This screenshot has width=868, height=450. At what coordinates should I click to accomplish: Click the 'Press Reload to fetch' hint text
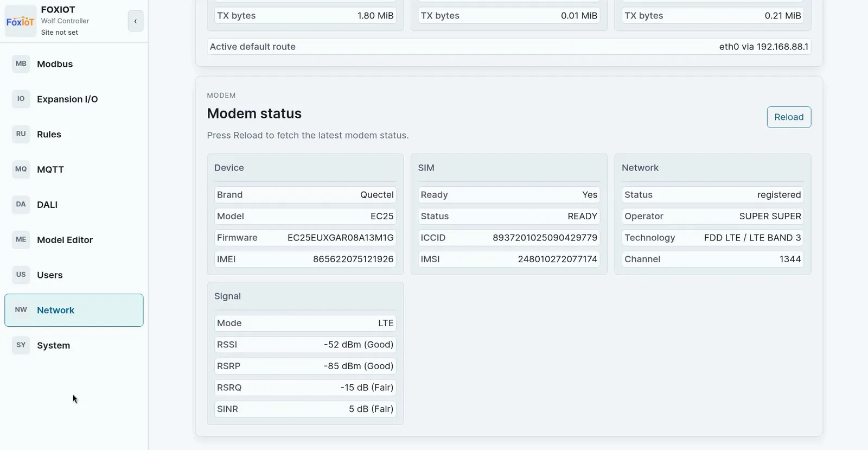(x=308, y=136)
